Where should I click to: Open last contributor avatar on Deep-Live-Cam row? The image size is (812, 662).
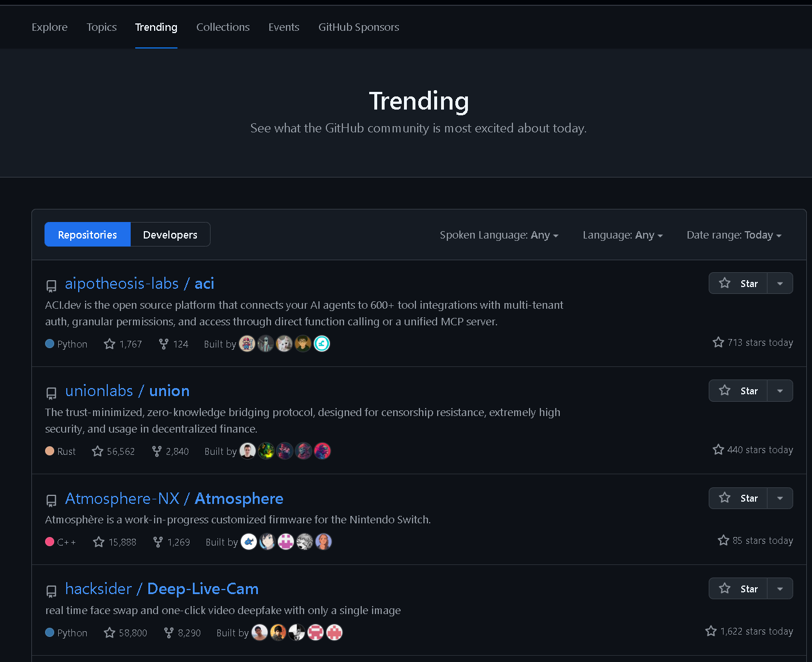click(334, 632)
